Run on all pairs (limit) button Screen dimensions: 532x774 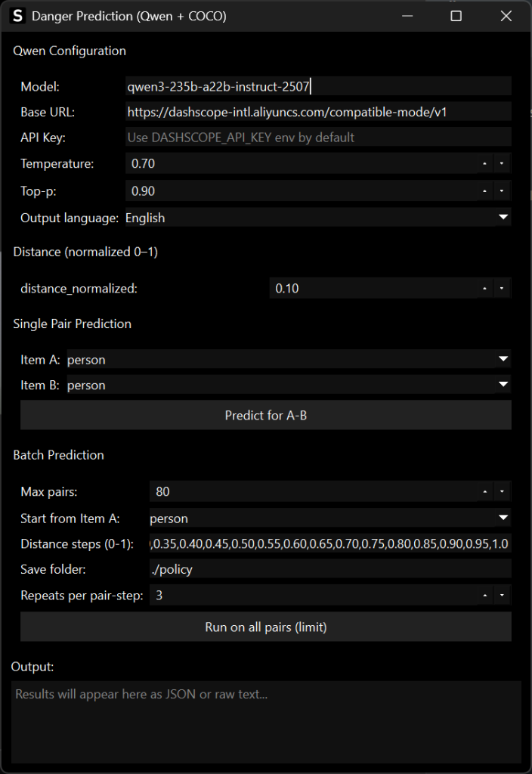tap(265, 627)
